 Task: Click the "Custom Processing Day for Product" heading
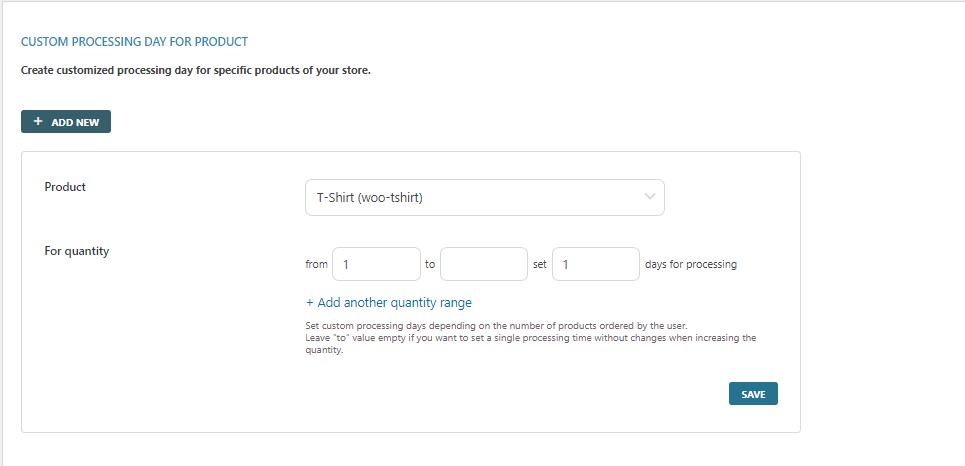(134, 42)
